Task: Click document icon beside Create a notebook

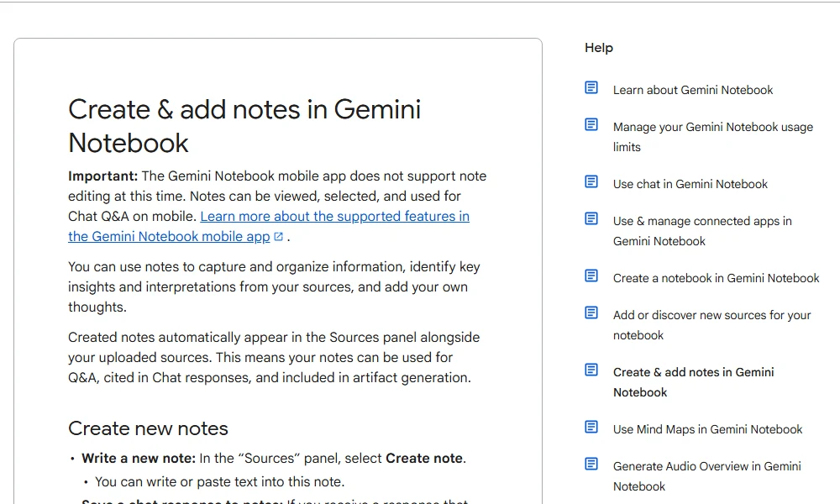Action: coord(591,276)
